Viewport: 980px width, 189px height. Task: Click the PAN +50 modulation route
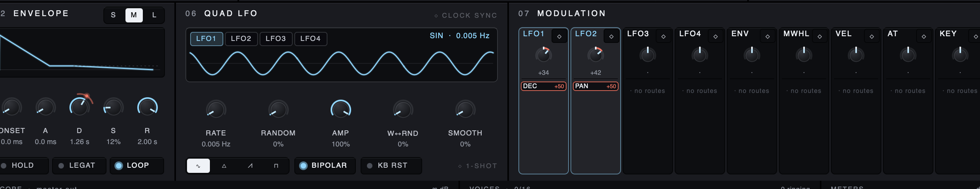click(x=596, y=86)
